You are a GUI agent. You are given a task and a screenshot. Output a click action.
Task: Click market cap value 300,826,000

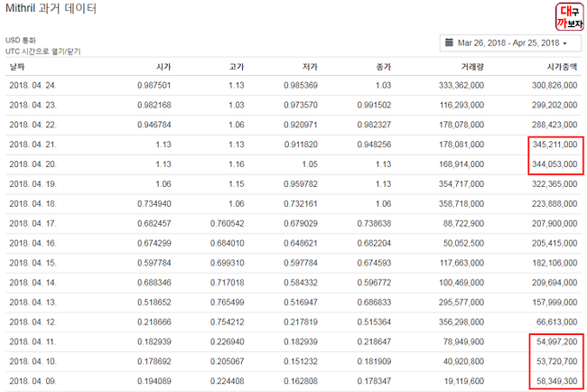point(554,86)
